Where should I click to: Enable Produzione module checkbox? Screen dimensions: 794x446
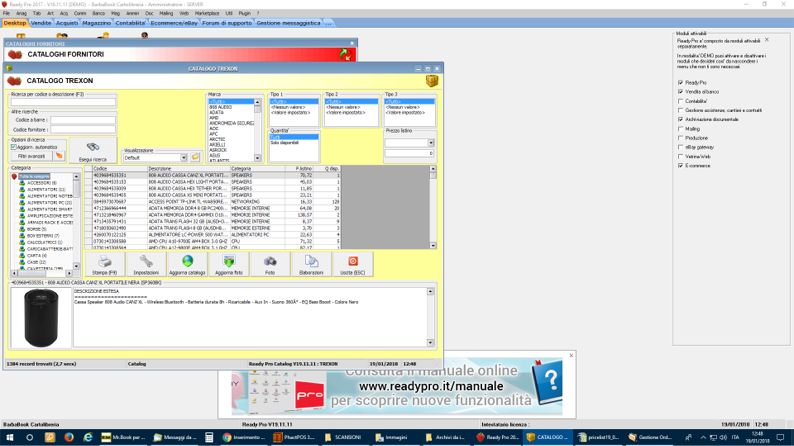(x=681, y=138)
